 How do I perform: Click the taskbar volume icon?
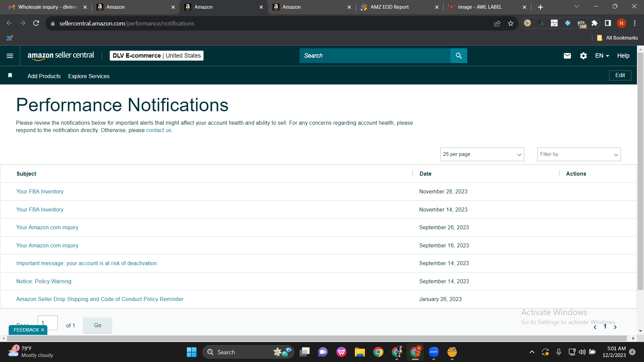coord(582,352)
